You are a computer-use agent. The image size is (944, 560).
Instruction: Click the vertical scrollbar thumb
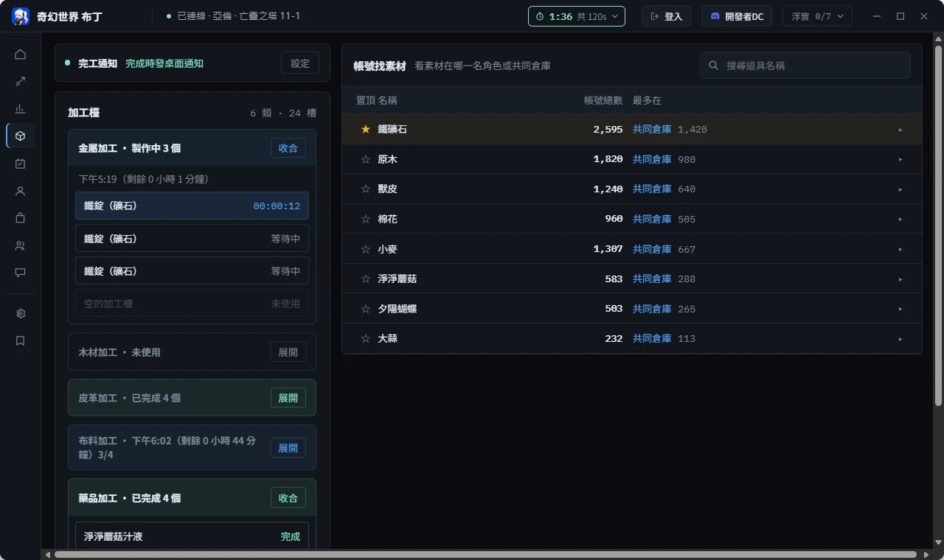click(x=938, y=225)
